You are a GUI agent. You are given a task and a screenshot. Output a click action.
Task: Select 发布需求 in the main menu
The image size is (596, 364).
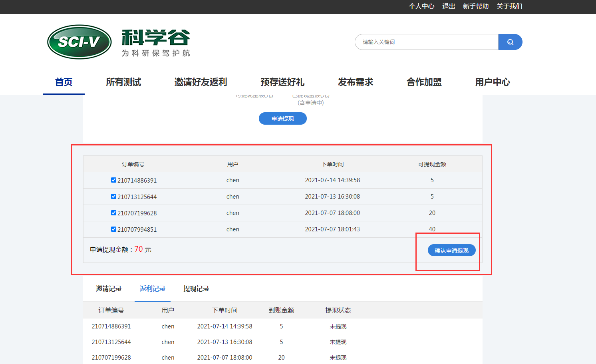pos(356,82)
